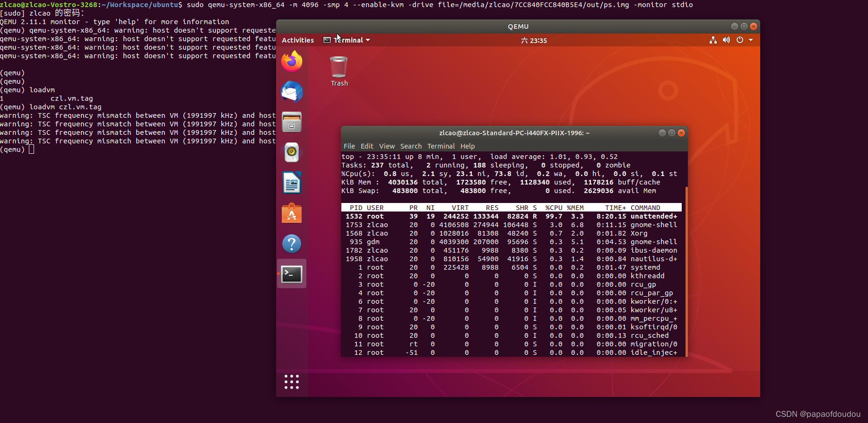
Task: Open the clock showing 23:35
Action: click(534, 41)
